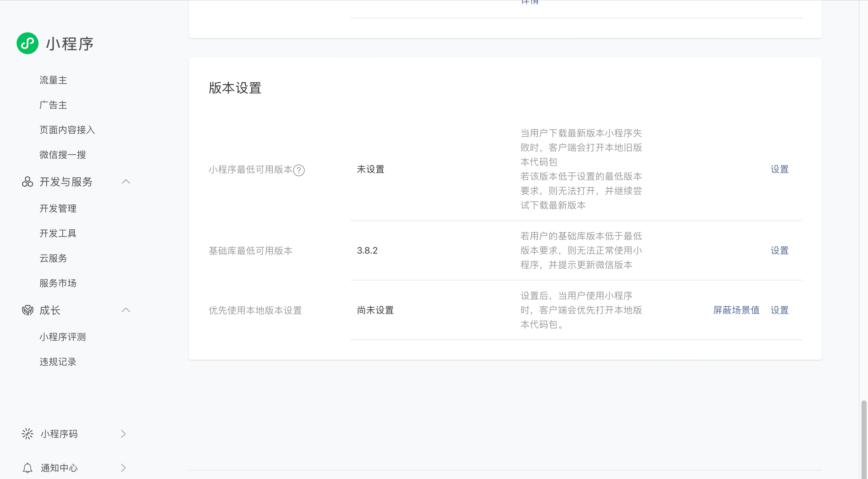
Task: Click the 成长 heart icon
Action: [x=27, y=310]
